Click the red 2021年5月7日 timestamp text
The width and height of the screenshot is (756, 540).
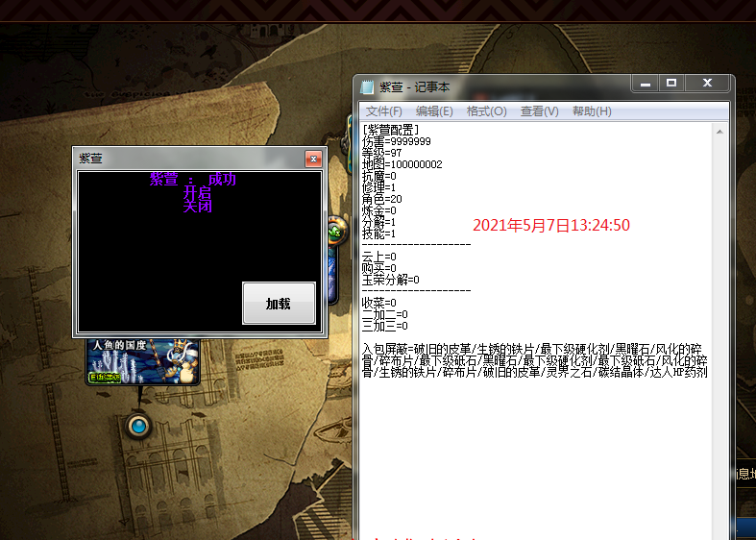pos(550,225)
